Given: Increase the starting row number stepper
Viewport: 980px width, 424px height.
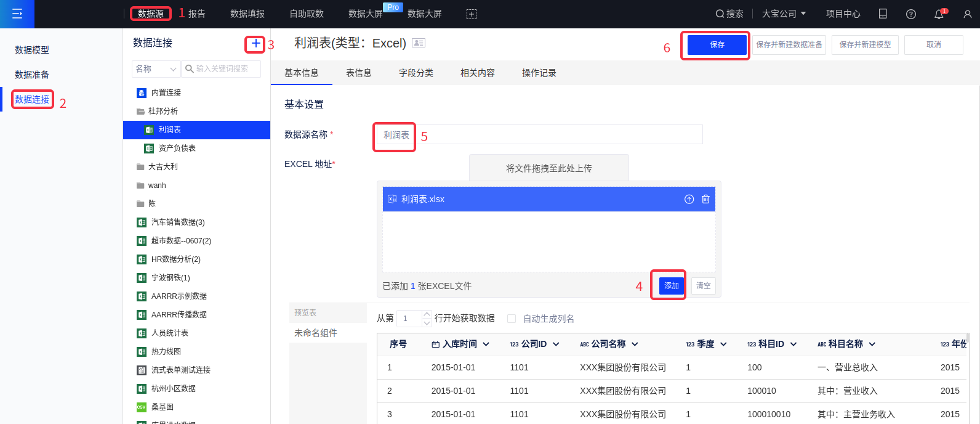Looking at the screenshot, I should pos(427,314).
